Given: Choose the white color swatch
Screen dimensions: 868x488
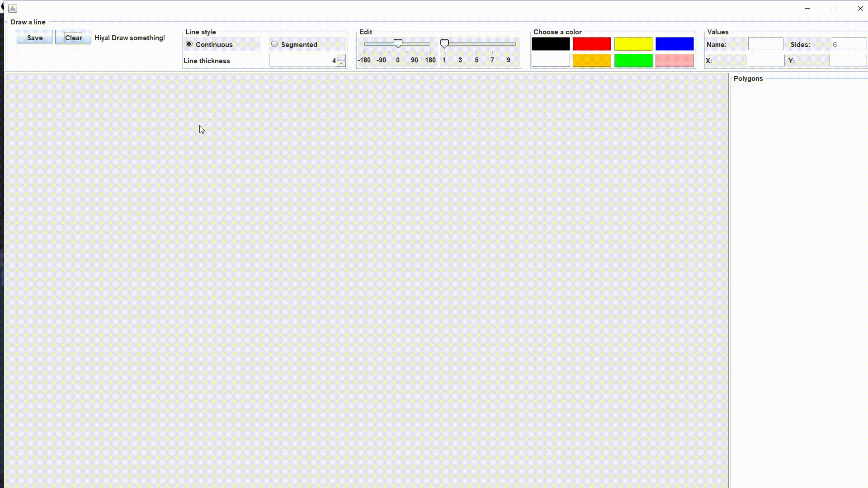Looking at the screenshot, I should point(550,61).
